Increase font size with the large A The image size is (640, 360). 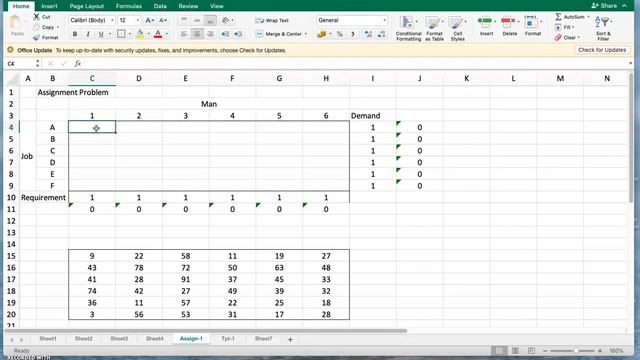click(x=149, y=20)
